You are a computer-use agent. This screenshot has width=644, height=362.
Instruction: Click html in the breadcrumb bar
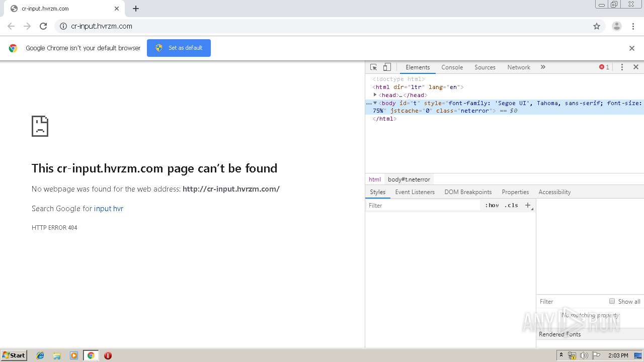(x=375, y=179)
